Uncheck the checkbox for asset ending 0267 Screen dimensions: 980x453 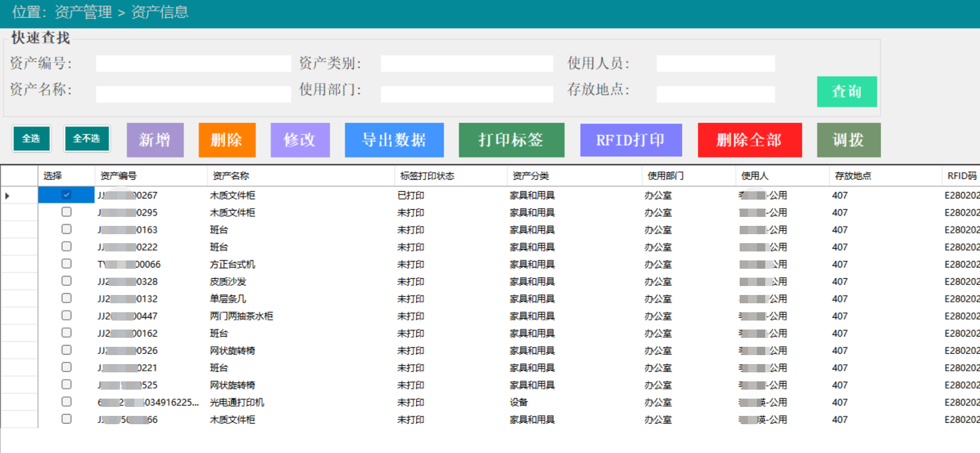pos(66,195)
